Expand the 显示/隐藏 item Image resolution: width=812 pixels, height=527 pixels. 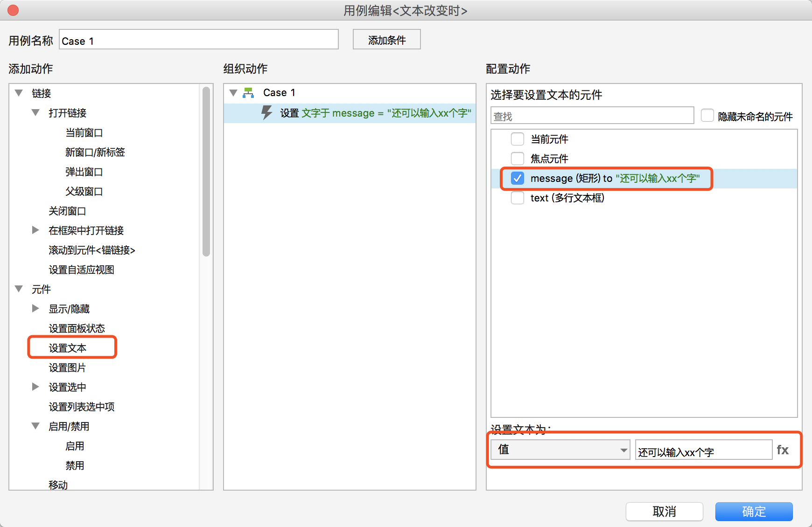point(35,308)
